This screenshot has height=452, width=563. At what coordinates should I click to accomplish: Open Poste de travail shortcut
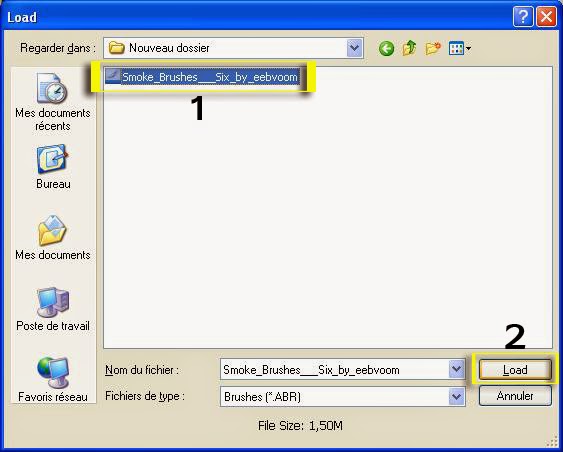pyautogui.click(x=53, y=309)
